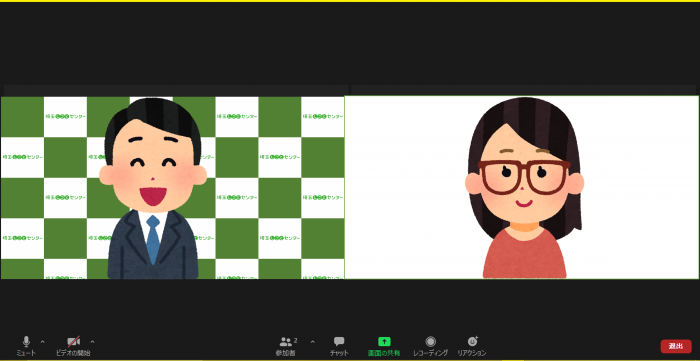The width and height of the screenshot is (700, 361).
Task: Click the ミュート text label
Action: point(26,353)
